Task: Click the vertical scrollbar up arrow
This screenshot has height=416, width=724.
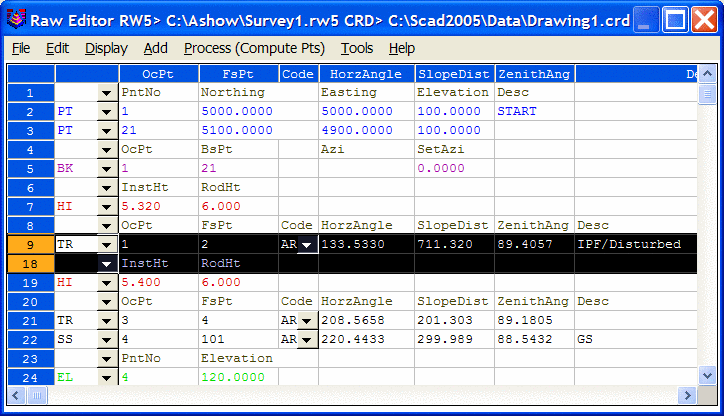Action: [x=707, y=73]
